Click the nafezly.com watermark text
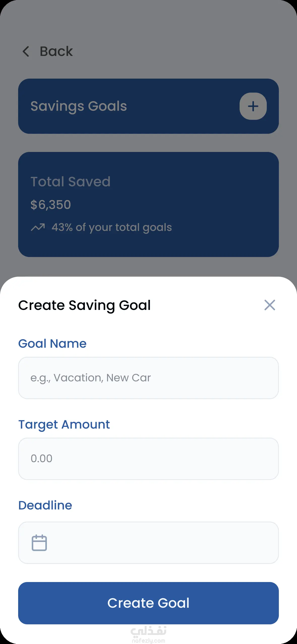Image resolution: width=297 pixels, height=644 pixels. (148, 640)
